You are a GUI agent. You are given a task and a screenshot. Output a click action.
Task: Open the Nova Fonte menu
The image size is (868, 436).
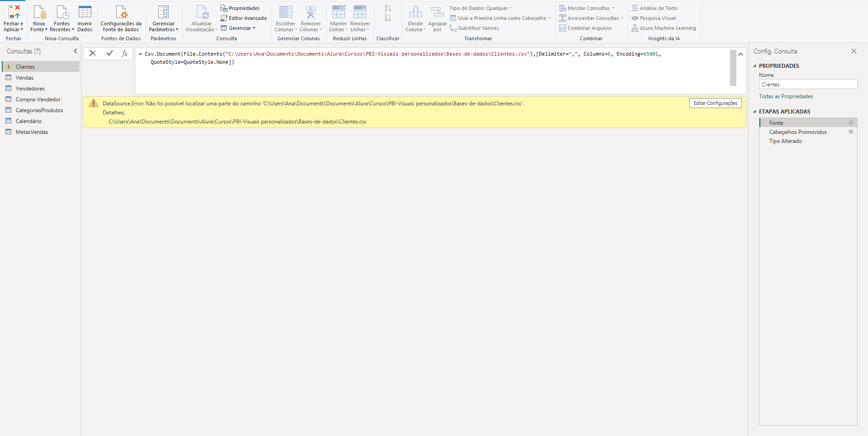[39, 19]
